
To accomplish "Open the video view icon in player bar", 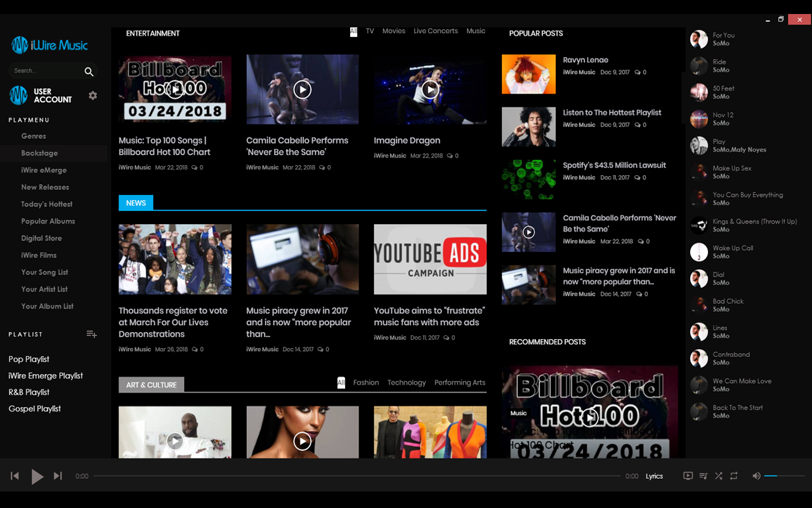I will coord(688,476).
